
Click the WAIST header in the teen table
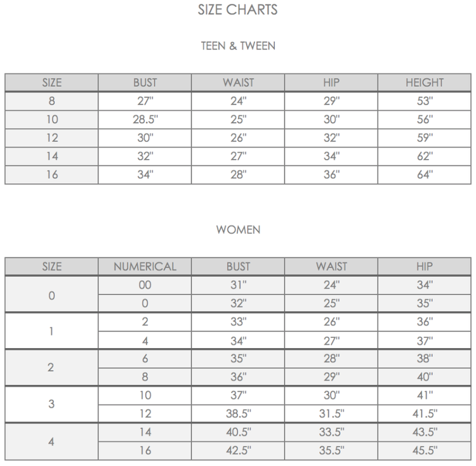pyautogui.click(x=238, y=82)
